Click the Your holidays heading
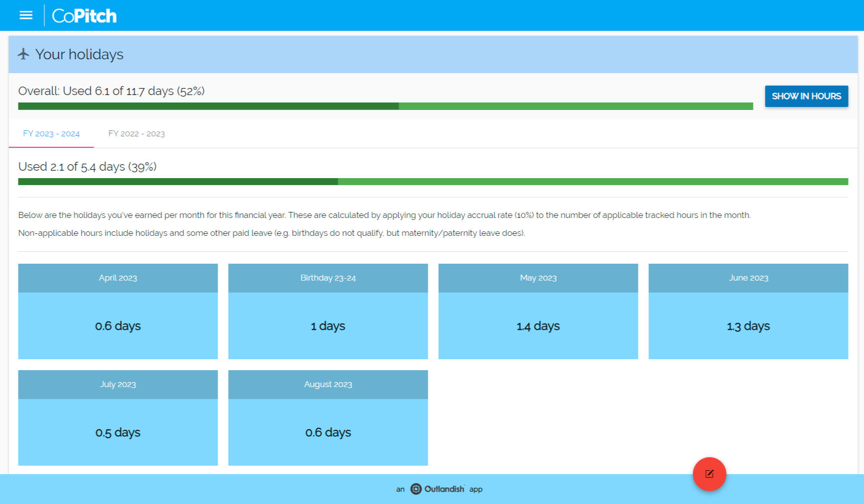Image resolution: width=864 pixels, height=504 pixels. [x=79, y=54]
